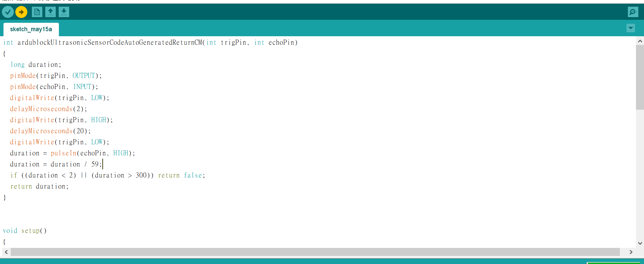
Task: Click the vertical scrollbar thumb
Action: (640, 77)
